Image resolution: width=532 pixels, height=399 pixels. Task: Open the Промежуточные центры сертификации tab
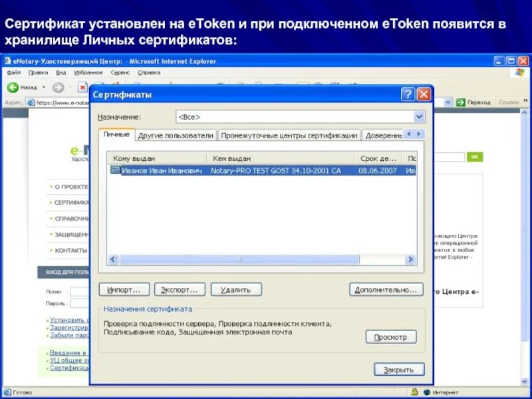point(289,136)
